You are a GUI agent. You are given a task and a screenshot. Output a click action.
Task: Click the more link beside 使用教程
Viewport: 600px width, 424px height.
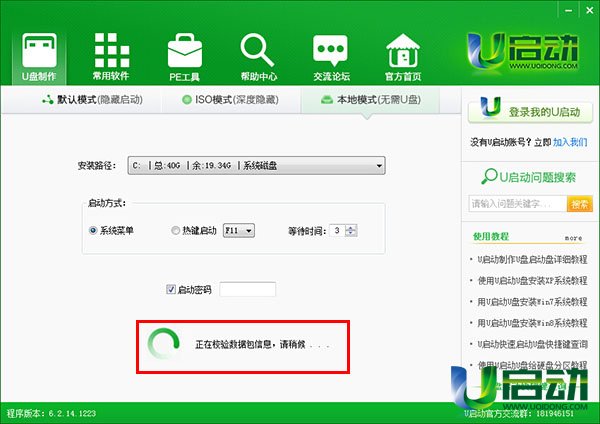573,238
